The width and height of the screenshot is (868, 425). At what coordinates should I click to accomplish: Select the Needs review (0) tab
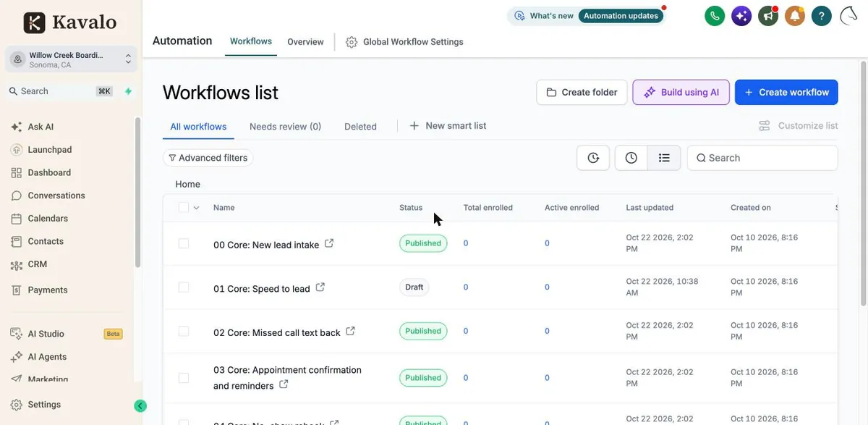pos(285,127)
